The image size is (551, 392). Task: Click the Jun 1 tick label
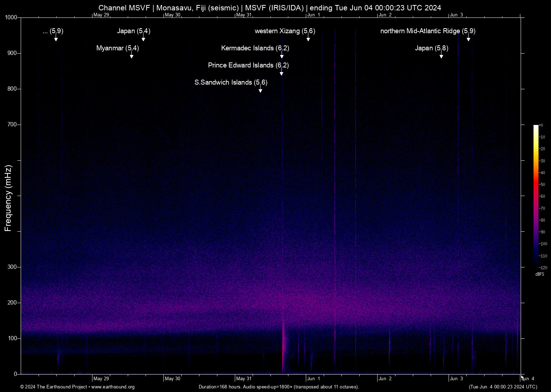click(314, 378)
